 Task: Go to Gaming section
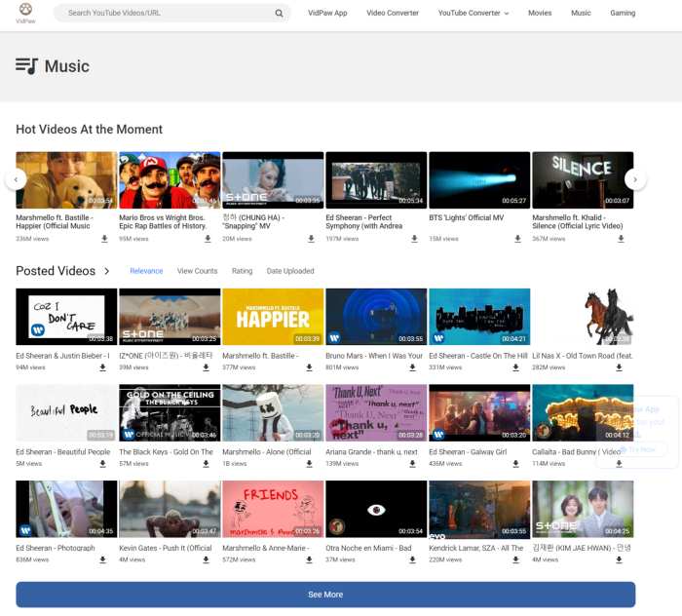[x=623, y=13]
